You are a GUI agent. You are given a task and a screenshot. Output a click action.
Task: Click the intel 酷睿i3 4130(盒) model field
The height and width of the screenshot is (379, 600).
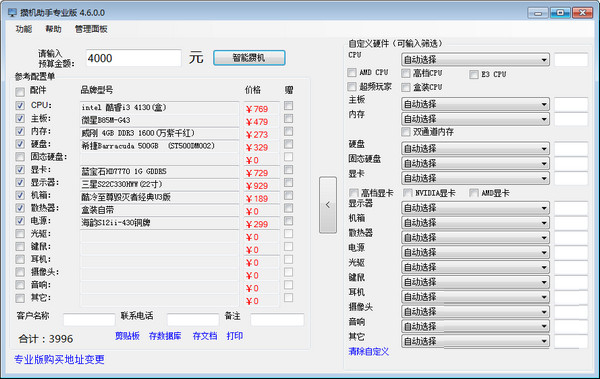coord(160,108)
